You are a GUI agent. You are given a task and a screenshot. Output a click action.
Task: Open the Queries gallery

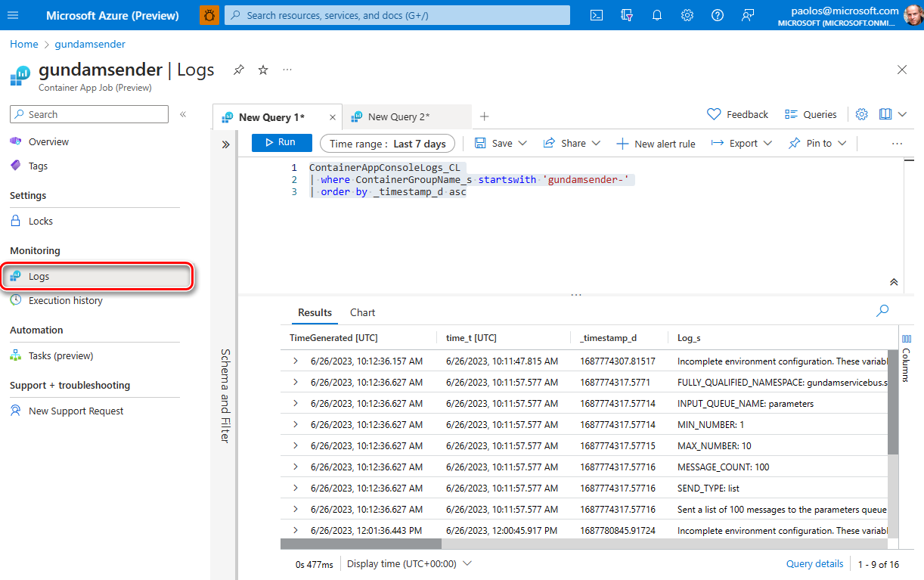tap(811, 114)
